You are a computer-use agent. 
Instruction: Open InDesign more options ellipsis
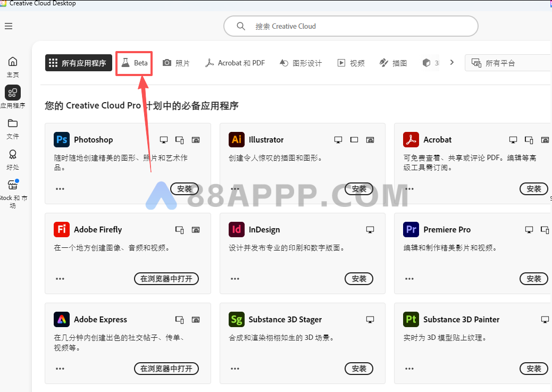pyautogui.click(x=235, y=279)
